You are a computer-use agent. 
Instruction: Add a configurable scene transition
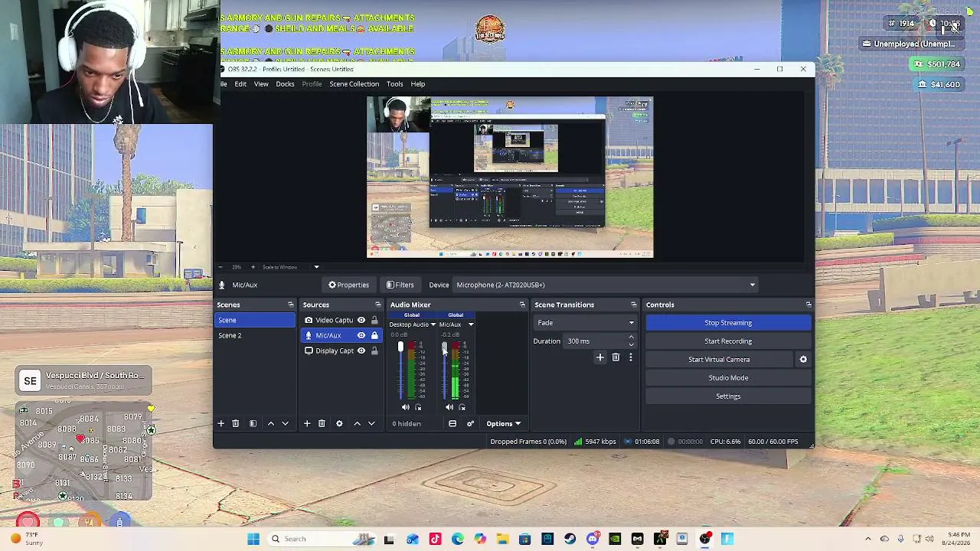(600, 357)
